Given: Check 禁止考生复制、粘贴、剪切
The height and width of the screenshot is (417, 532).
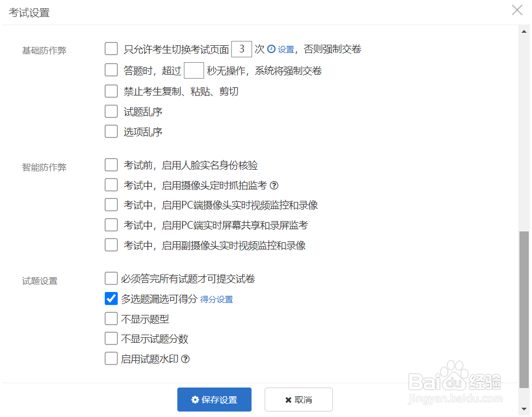Looking at the screenshot, I should (x=111, y=91).
